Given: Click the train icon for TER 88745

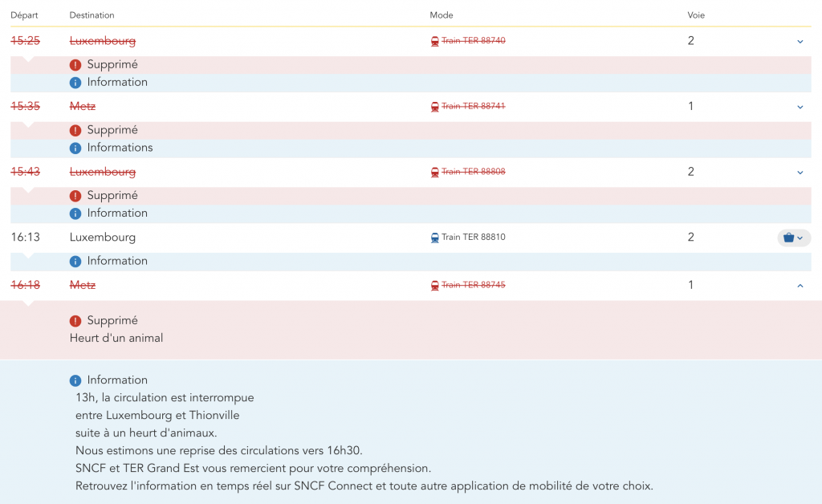Looking at the screenshot, I should tap(435, 286).
